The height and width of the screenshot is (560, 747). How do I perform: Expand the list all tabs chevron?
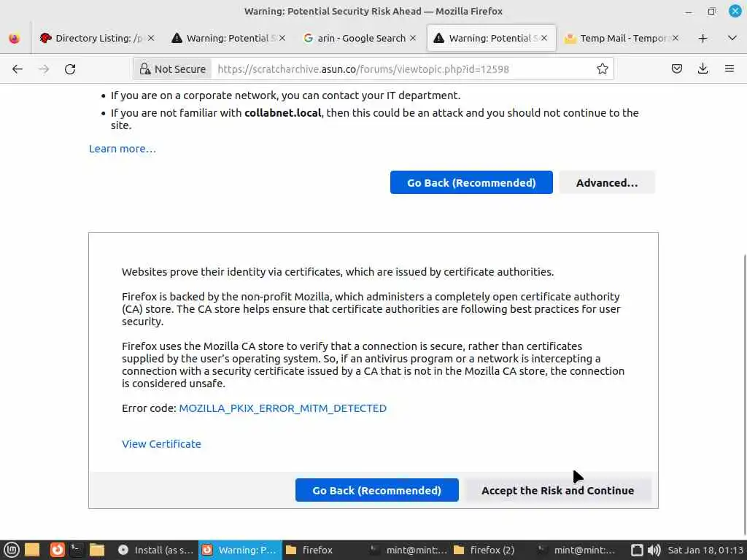(x=732, y=38)
